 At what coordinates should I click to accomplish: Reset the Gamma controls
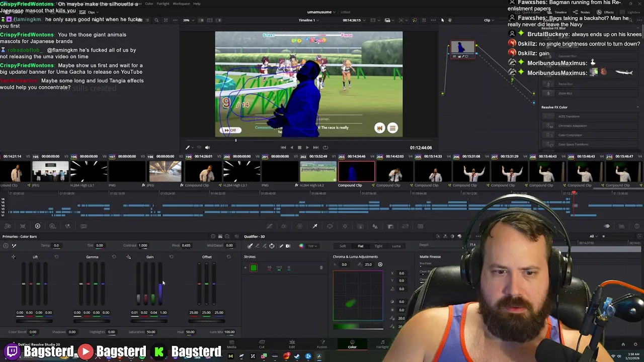114,257
